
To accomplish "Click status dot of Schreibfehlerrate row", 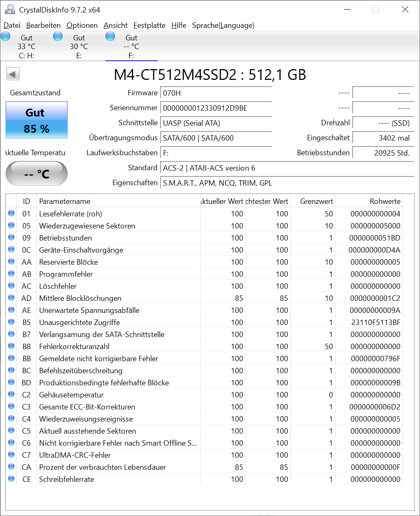I will click(x=11, y=479).
